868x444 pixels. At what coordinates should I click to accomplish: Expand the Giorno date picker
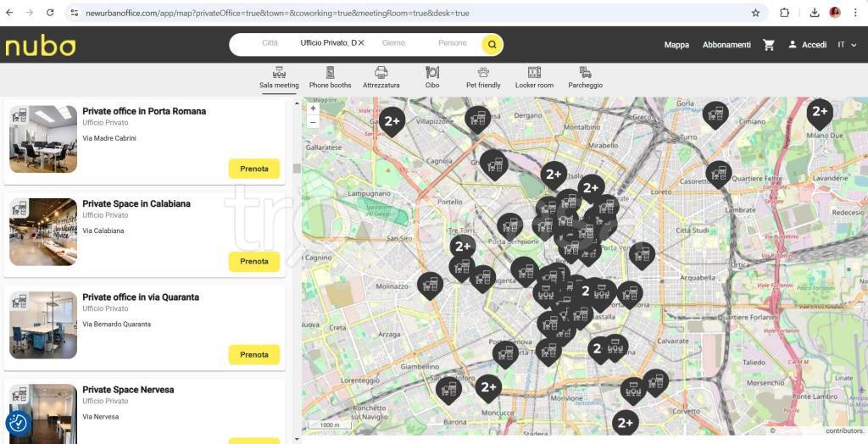pos(393,43)
